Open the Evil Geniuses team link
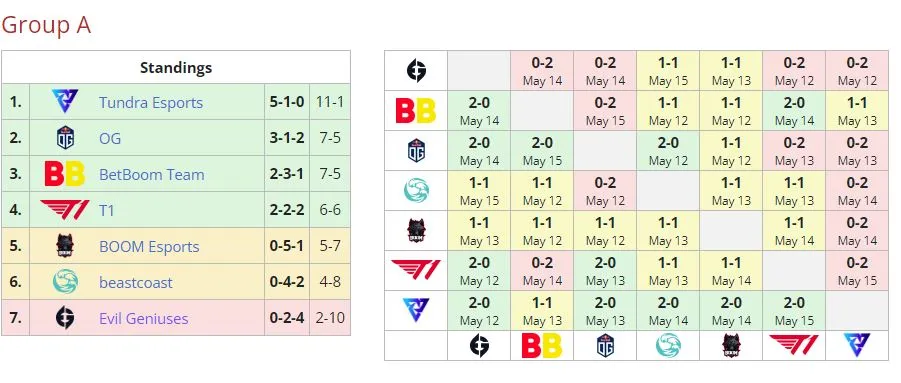The image size is (901, 383). pos(144,318)
